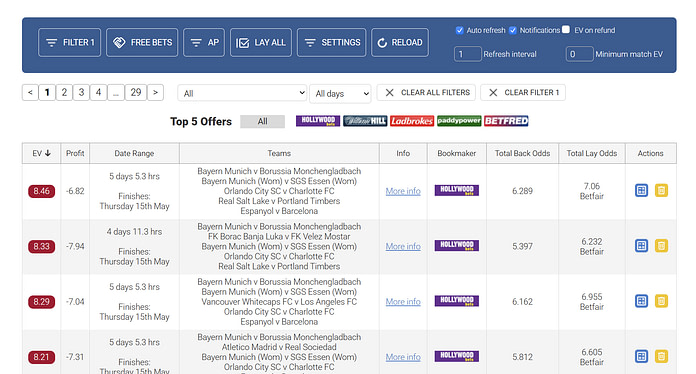Jump to page 29 in pagination
This screenshot has width=696, height=374.
136,92
